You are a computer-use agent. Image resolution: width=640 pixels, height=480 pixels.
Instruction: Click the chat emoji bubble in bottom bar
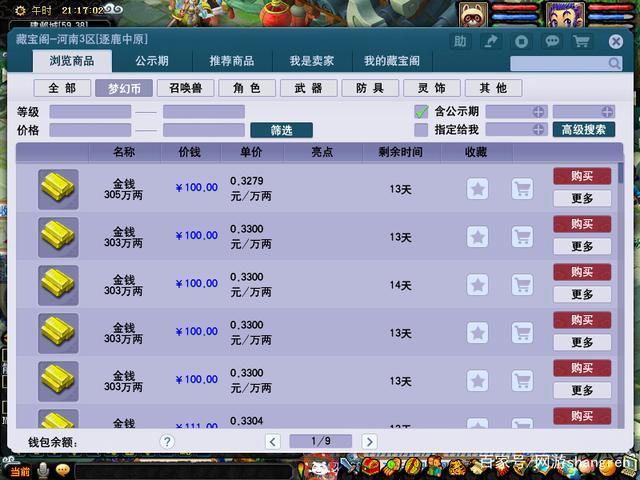62,471
